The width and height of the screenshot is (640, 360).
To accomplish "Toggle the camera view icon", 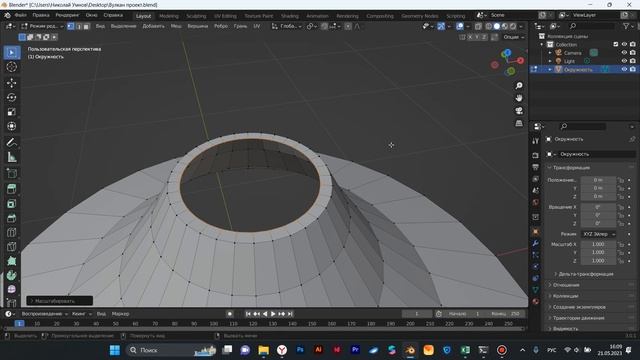I will pos(519,111).
